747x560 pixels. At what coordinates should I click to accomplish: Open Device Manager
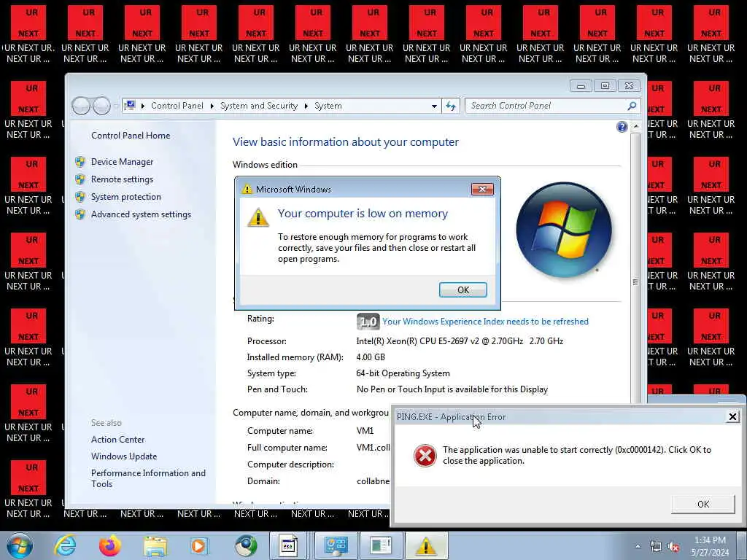click(122, 162)
